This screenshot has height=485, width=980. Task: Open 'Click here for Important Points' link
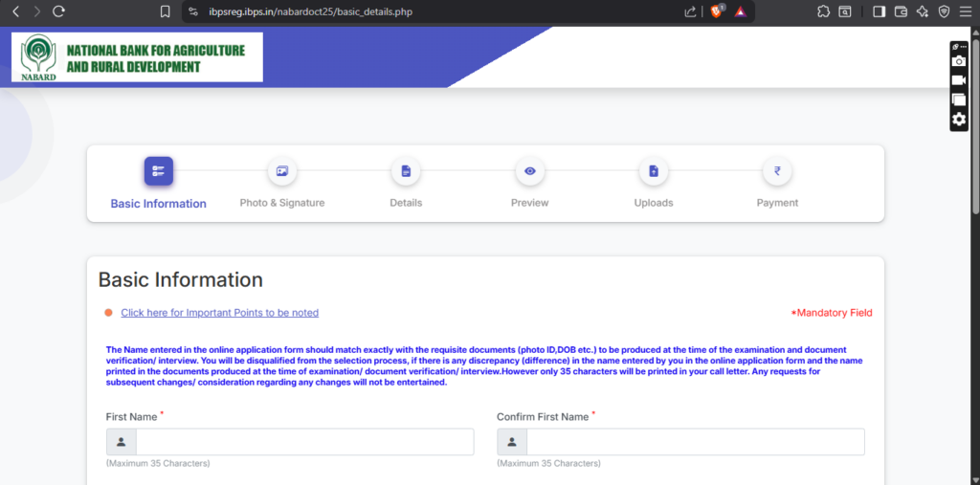click(219, 313)
